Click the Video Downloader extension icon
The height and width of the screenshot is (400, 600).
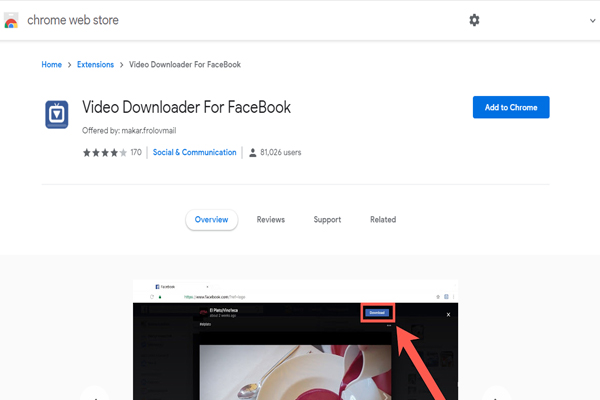(57, 115)
